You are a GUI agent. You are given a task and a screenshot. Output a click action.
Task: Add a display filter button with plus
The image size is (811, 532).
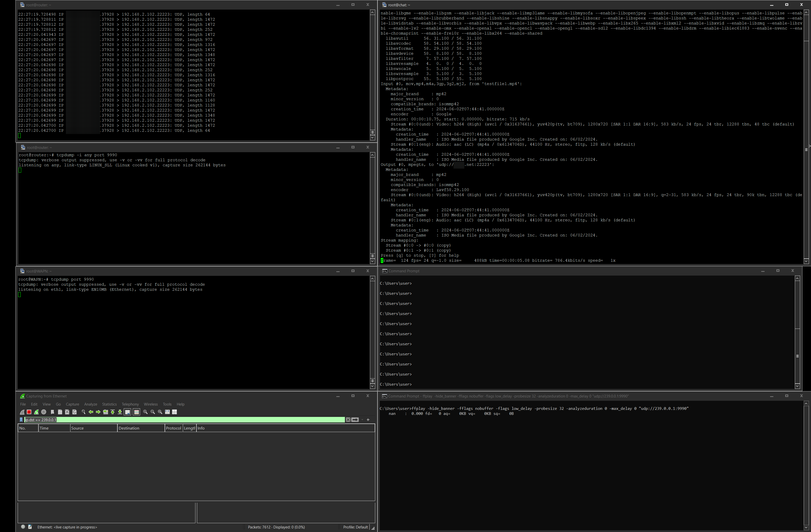pyautogui.click(x=368, y=420)
